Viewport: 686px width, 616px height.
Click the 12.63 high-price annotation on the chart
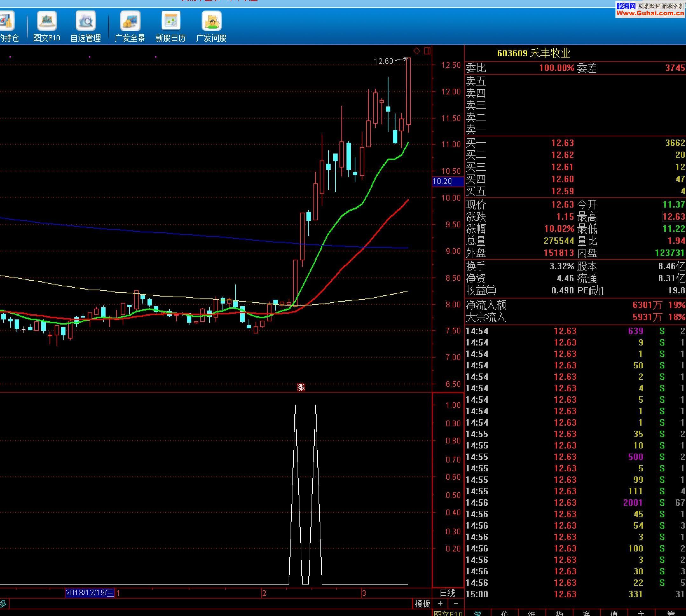click(383, 61)
